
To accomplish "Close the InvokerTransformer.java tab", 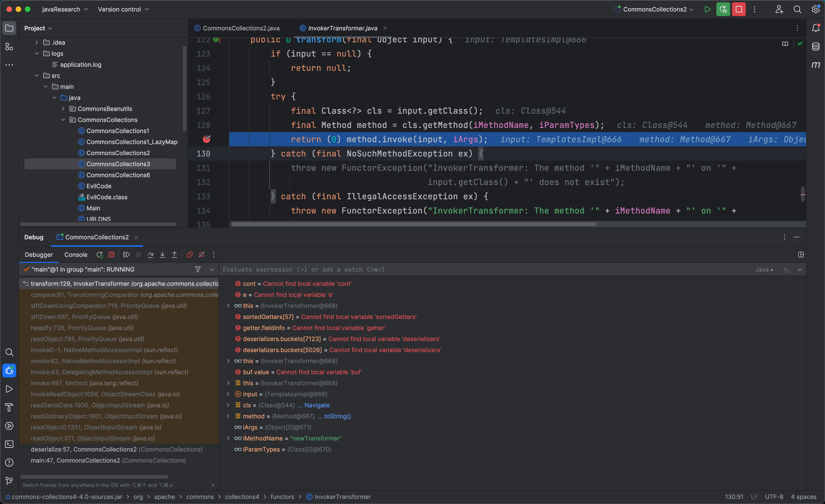I will pyautogui.click(x=385, y=28).
